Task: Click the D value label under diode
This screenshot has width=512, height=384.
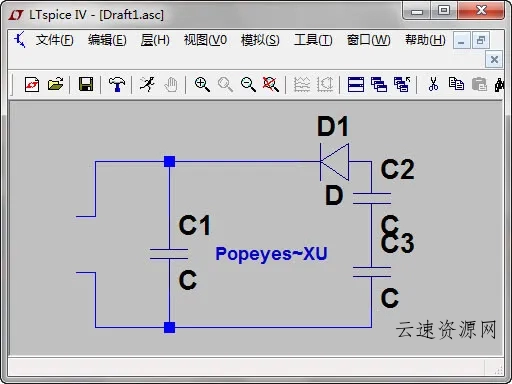Action: [334, 195]
